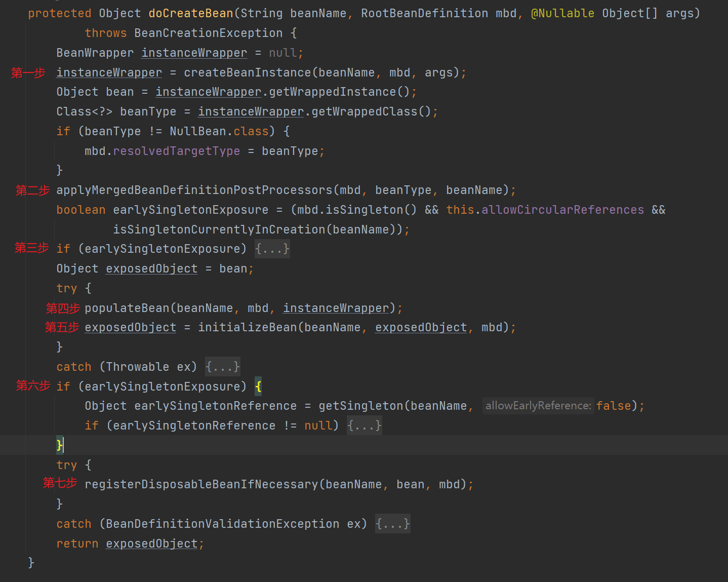Image resolution: width=728 pixels, height=582 pixels.
Task: Expand folded earlySingletonReference null check block
Action: click(x=365, y=425)
